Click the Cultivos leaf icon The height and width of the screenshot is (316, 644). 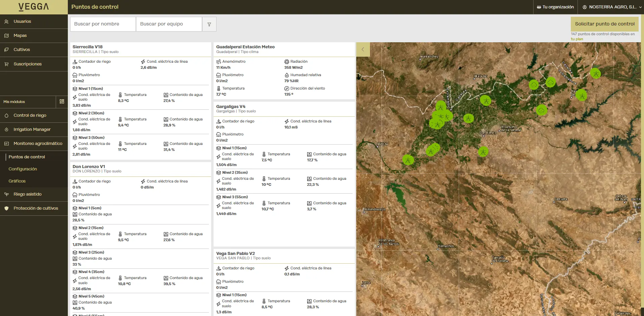[x=6, y=50]
